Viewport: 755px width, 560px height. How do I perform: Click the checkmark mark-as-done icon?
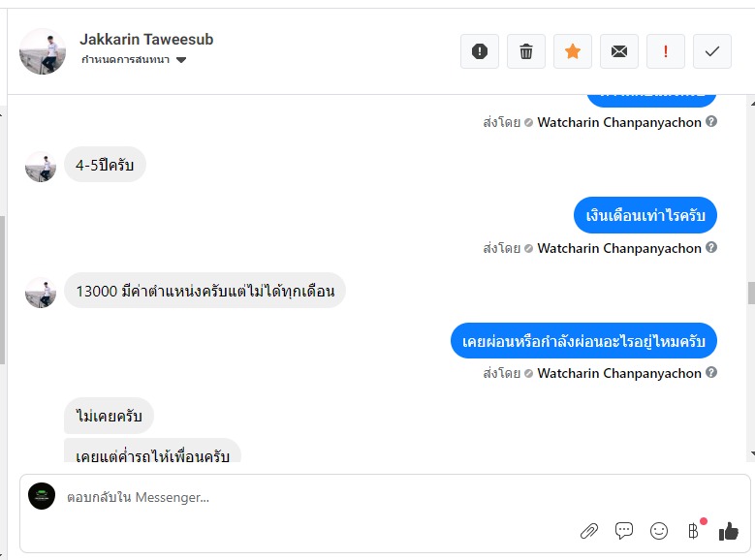(712, 51)
